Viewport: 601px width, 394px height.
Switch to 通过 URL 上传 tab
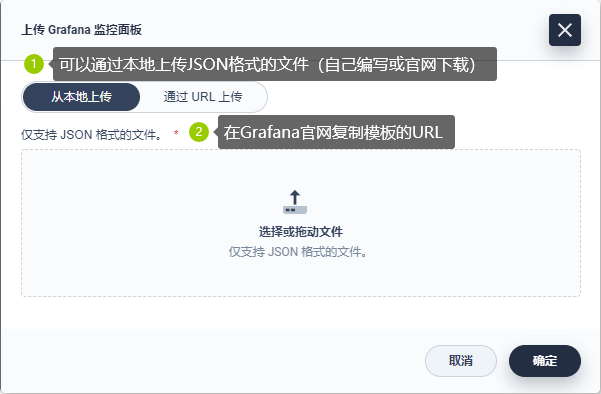(x=203, y=97)
